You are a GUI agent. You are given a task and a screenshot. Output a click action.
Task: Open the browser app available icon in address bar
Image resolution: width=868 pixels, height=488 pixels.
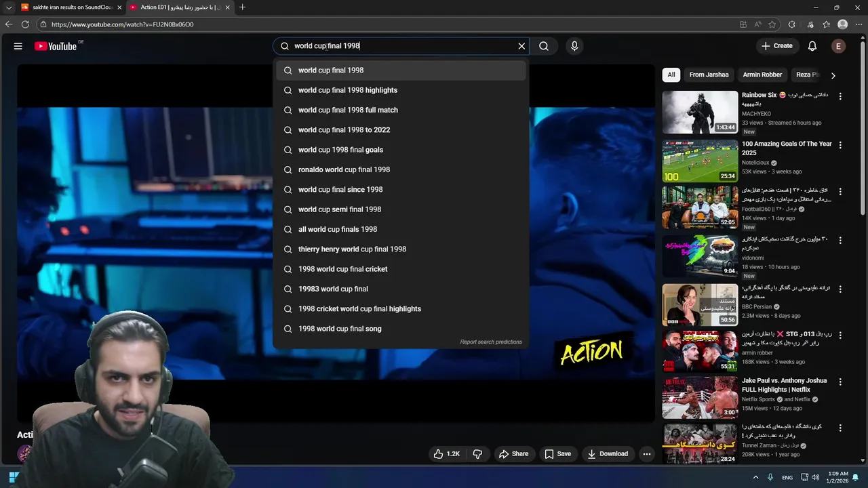pos(743,24)
